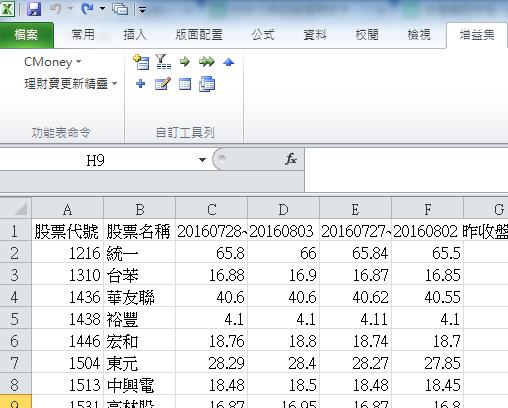Click stock name cell 中興電
This screenshot has height=408, width=508.
(x=140, y=385)
